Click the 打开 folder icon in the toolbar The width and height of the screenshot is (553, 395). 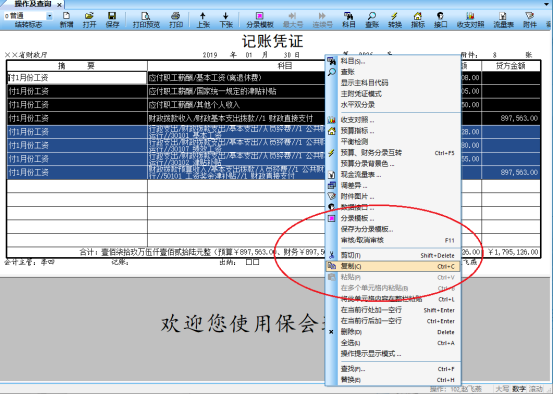(89, 20)
